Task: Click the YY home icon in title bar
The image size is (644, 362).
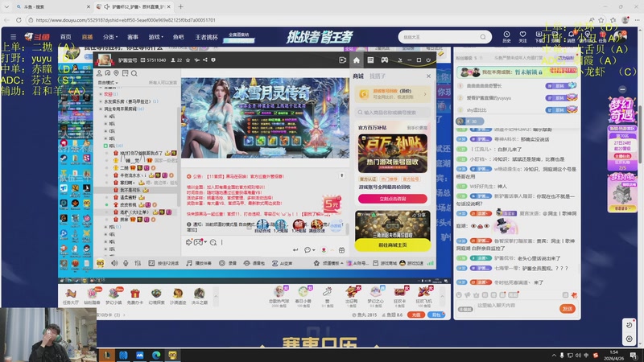Action: pyautogui.click(x=357, y=60)
